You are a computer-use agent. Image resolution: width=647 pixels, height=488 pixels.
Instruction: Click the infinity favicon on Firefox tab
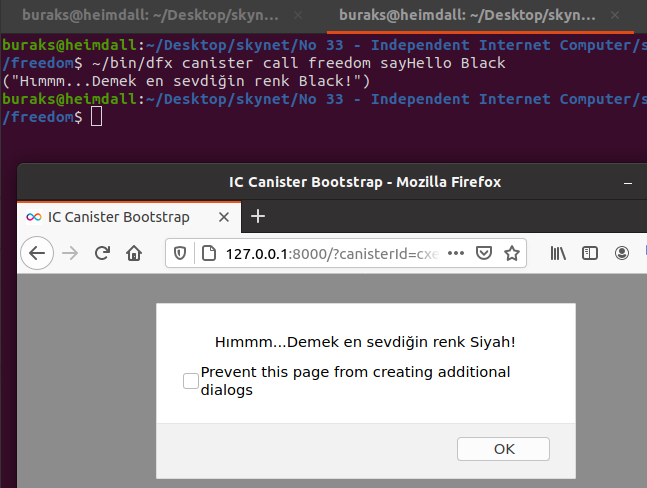coord(33,217)
